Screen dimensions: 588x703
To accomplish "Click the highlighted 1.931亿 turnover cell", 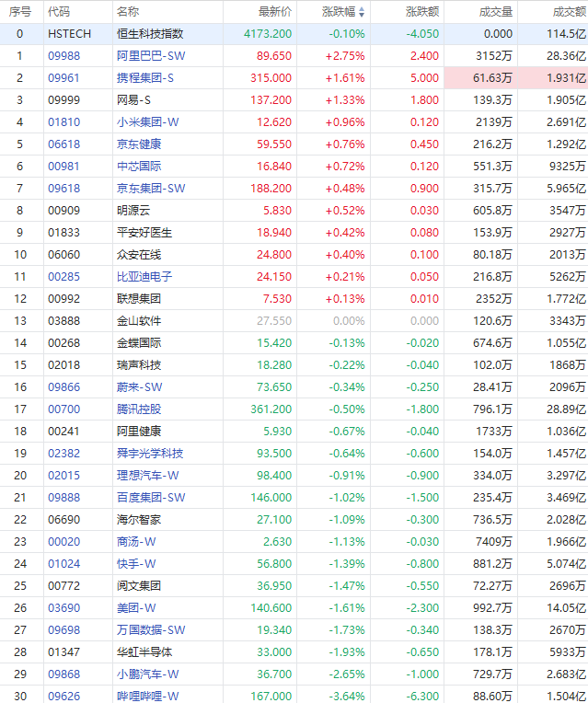I will pyautogui.click(x=553, y=77).
